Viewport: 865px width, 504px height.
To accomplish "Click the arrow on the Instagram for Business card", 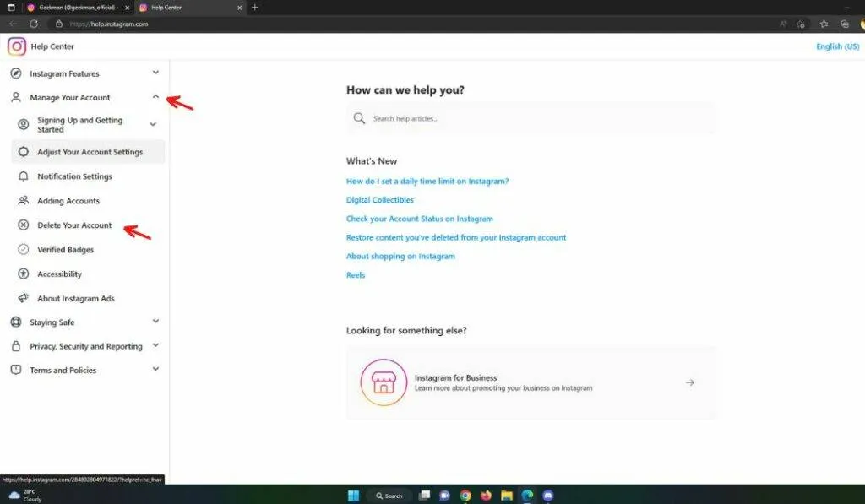I will (x=689, y=382).
